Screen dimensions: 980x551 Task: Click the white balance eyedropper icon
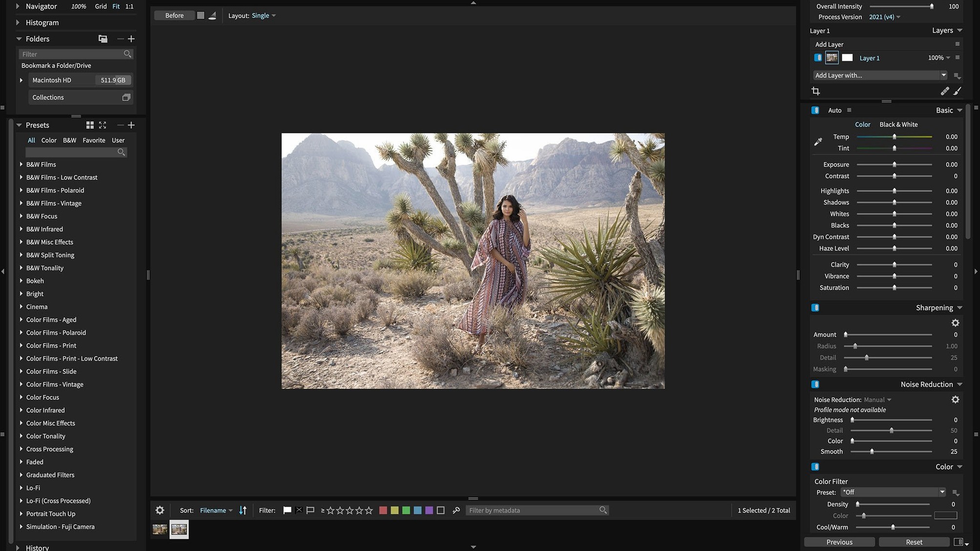(818, 142)
